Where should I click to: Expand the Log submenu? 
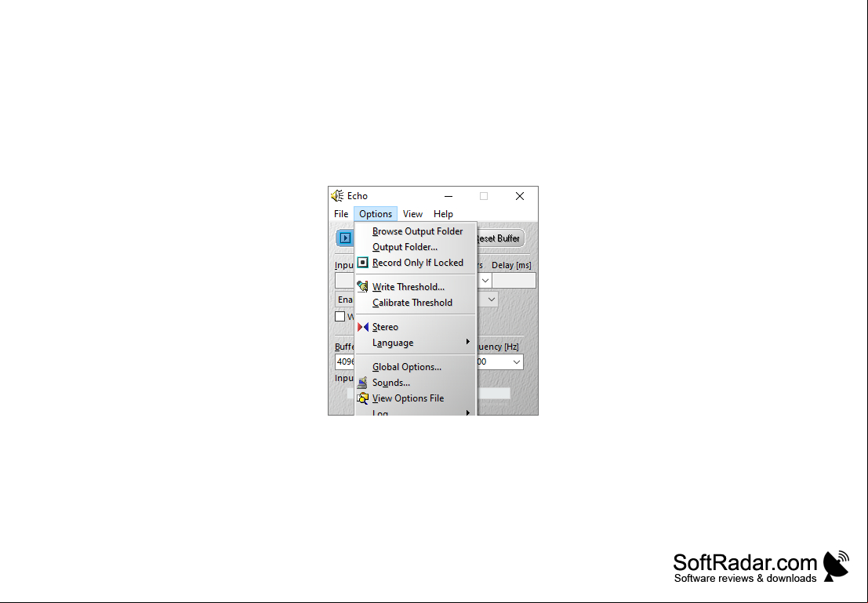tap(415, 412)
